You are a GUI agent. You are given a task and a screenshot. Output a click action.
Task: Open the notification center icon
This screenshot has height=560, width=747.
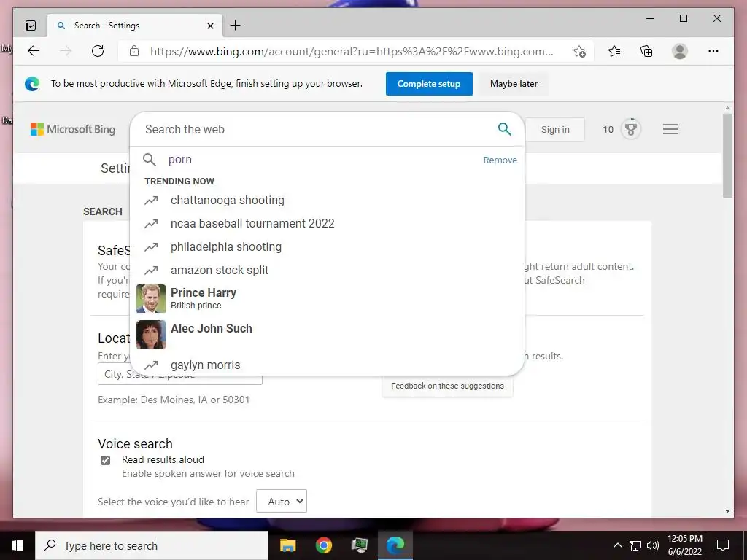tap(723, 545)
